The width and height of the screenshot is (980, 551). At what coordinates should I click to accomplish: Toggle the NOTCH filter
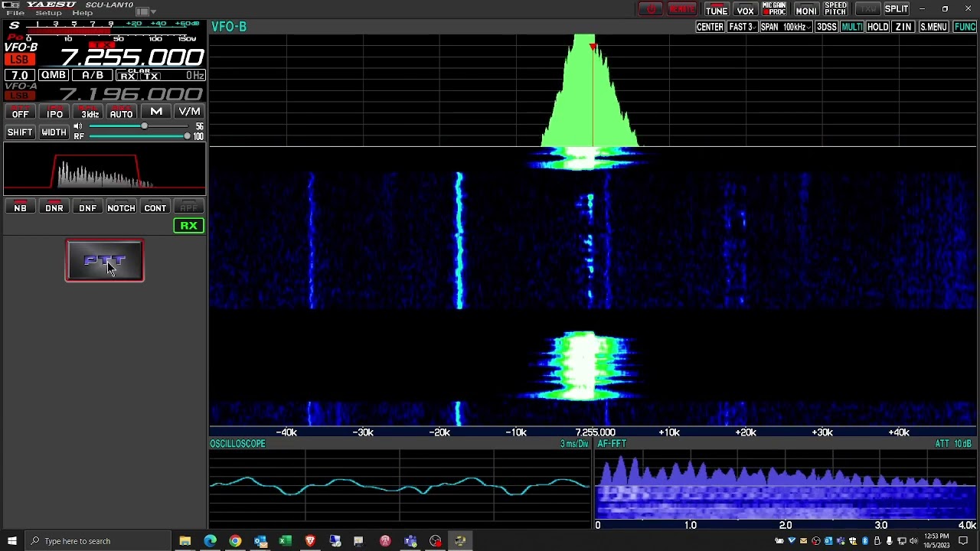(x=121, y=207)
